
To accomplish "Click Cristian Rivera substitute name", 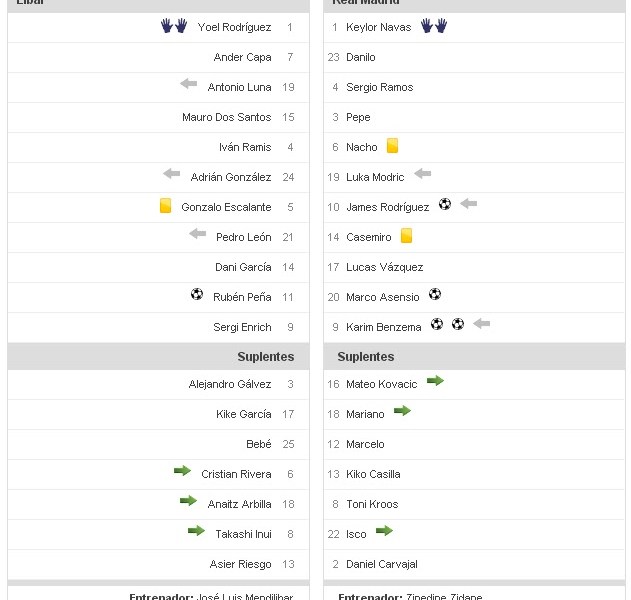I will [236, 474].
